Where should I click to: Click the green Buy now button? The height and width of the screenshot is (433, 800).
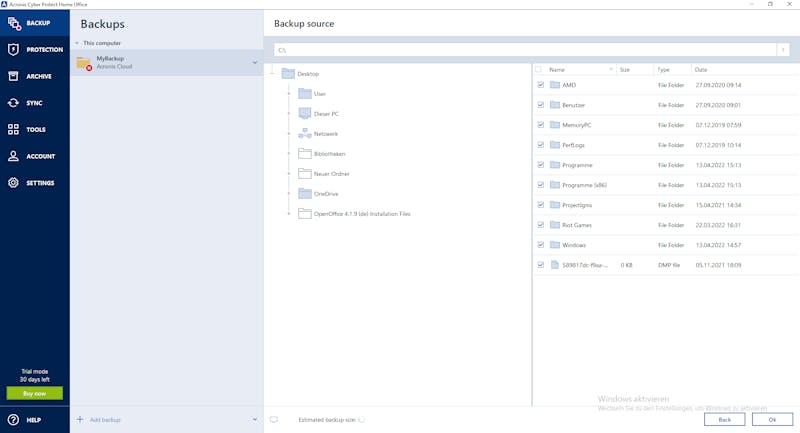coord(35,393)
